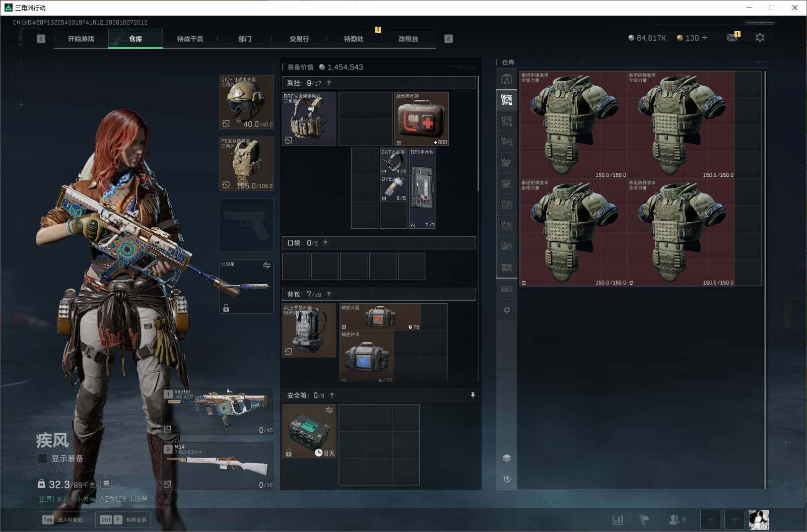
Task: Open the stash management gear icon
Action: 507,310
